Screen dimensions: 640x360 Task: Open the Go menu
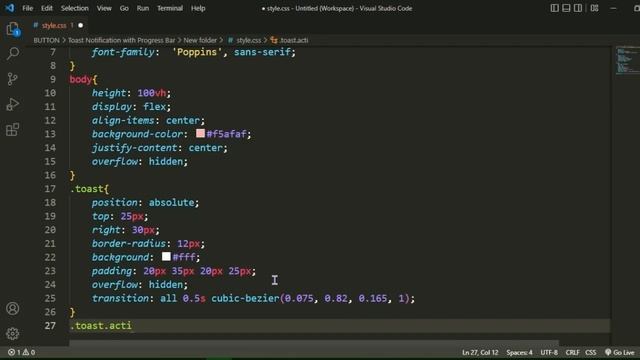click(124, 8)
